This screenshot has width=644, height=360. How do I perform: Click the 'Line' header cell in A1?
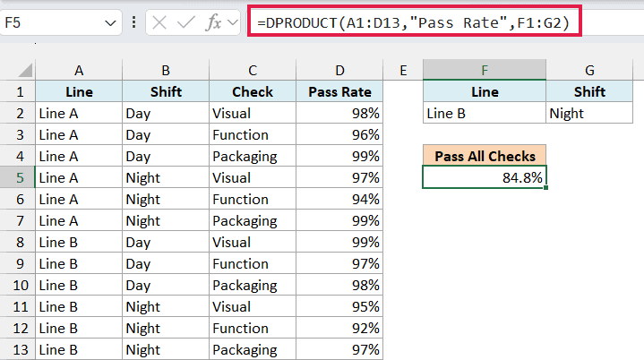coord(79,91)
